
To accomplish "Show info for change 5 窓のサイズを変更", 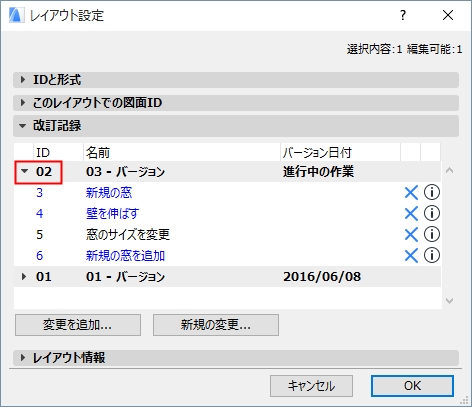I will click(432, 234).
